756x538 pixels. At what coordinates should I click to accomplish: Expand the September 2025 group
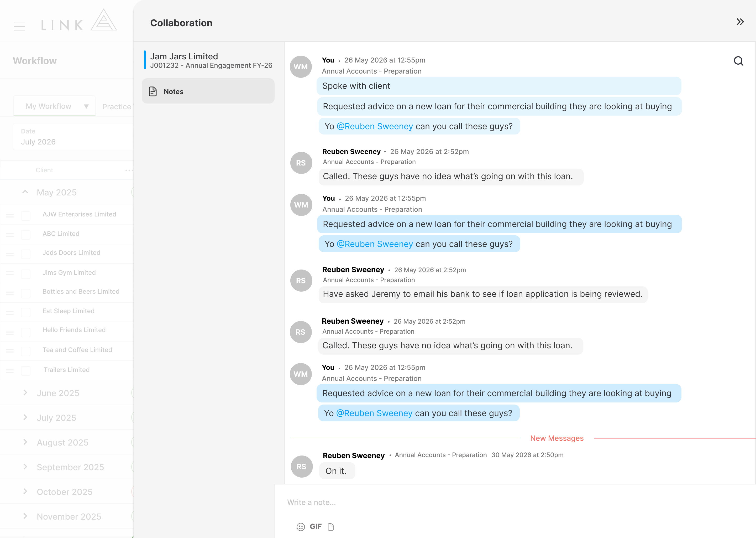point(25,467)
